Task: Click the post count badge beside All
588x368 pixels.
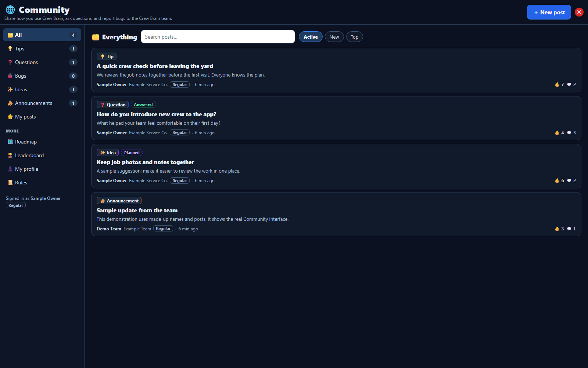Action: (73, 35)
